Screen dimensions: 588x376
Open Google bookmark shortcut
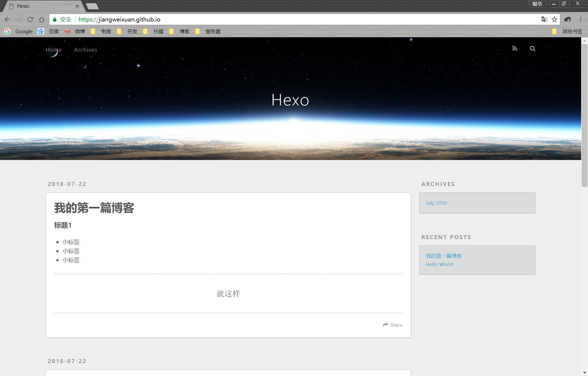coord(19,31)
